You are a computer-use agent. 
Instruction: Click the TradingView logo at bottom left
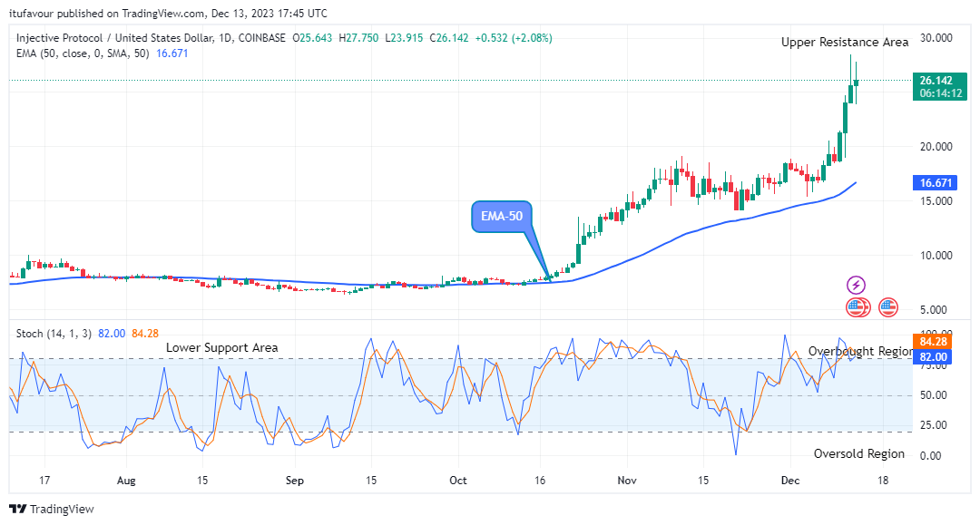[x=52, y=509]
